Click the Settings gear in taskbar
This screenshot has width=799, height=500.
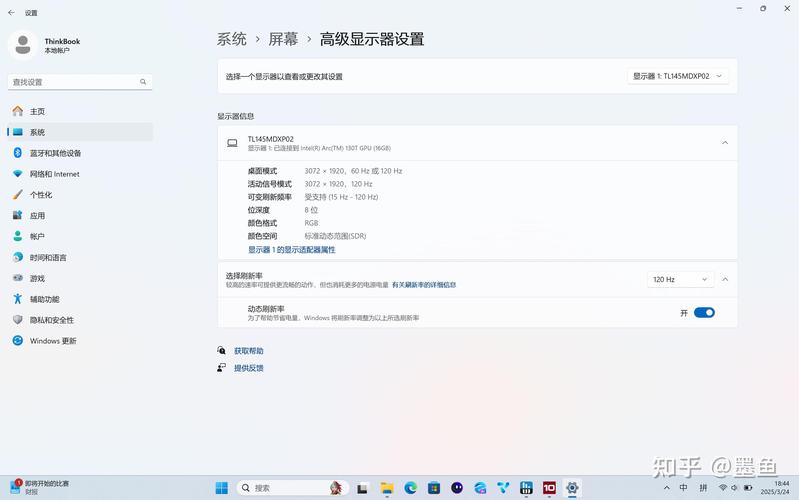(x=572, y=488)
